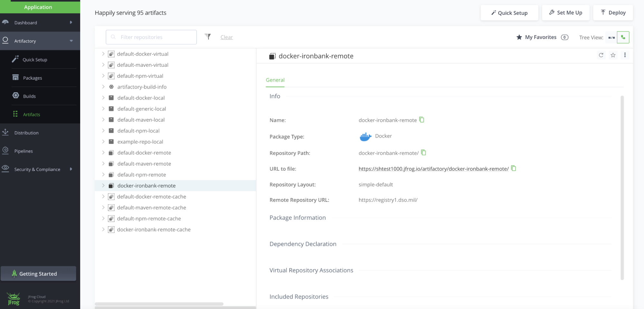Click the Clear filter link
644x309 pixels.
point(226,37)
